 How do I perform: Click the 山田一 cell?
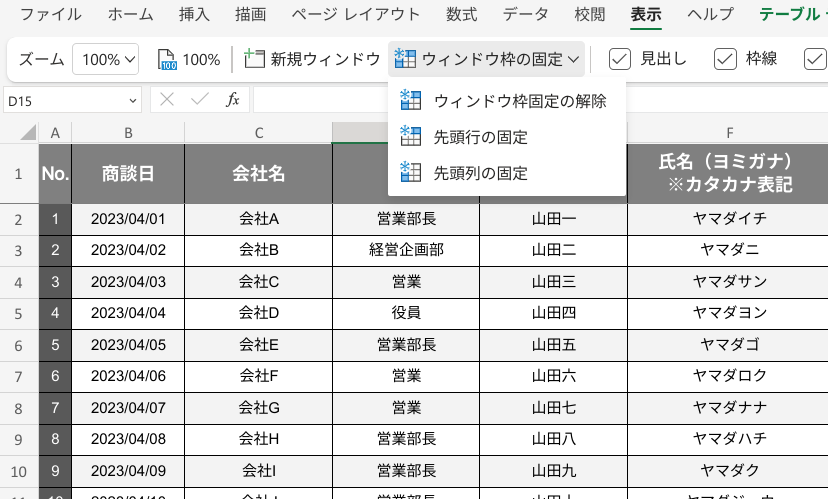point(553,219)
